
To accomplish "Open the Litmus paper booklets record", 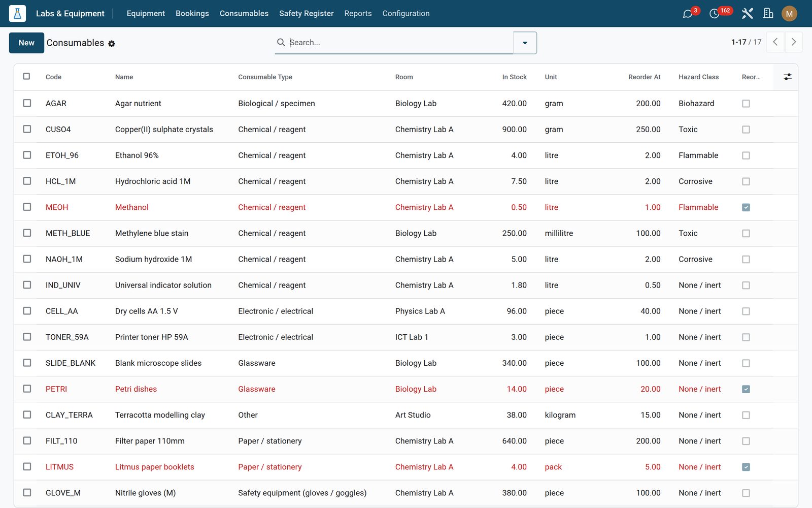I will click(154, 467).
